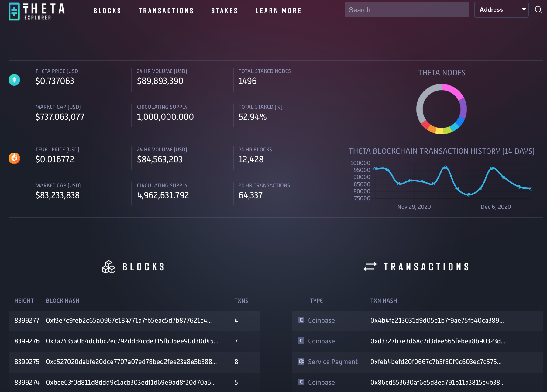
Task: Open the Stakes nav menu
Action: coord(225,11)
